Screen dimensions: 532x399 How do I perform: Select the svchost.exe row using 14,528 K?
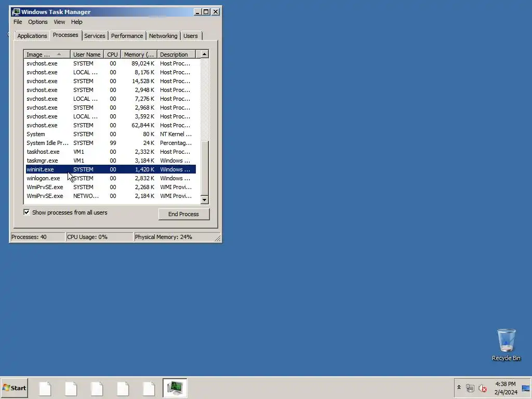tap(111, 81)
